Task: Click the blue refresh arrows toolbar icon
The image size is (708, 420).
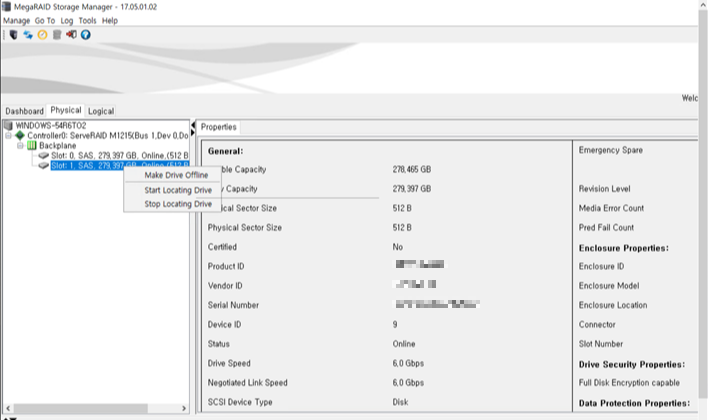Action: (28, 35)
